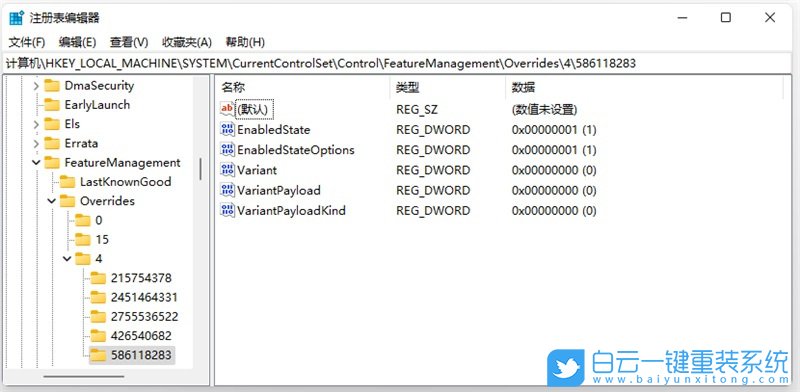The height and width of the screenshot is (392, 800).
Task: Click the tree pane horizontal scrollbar thumb
Action: coord(84,377)
